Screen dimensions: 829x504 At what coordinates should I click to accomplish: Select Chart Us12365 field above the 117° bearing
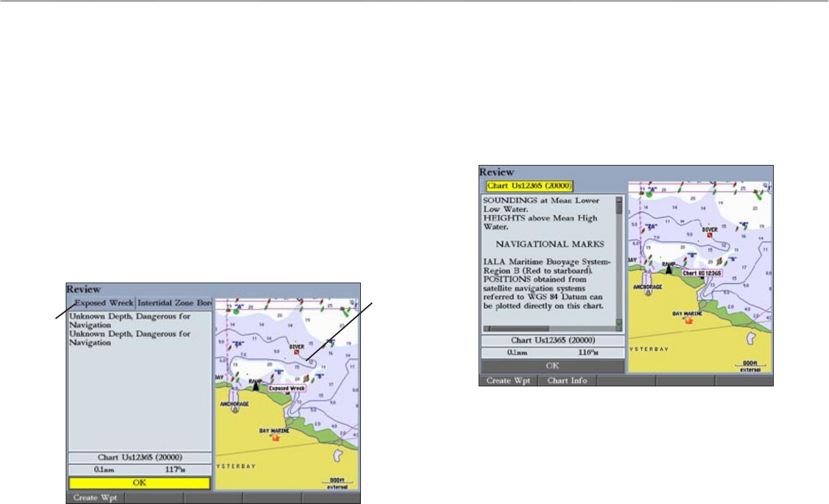[x=139, y=457]
